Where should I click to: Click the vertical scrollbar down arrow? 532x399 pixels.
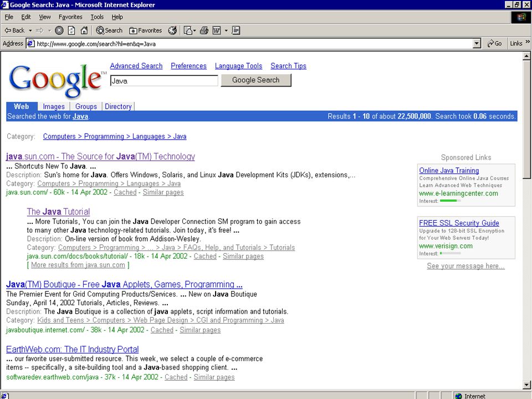pos(527,385)
